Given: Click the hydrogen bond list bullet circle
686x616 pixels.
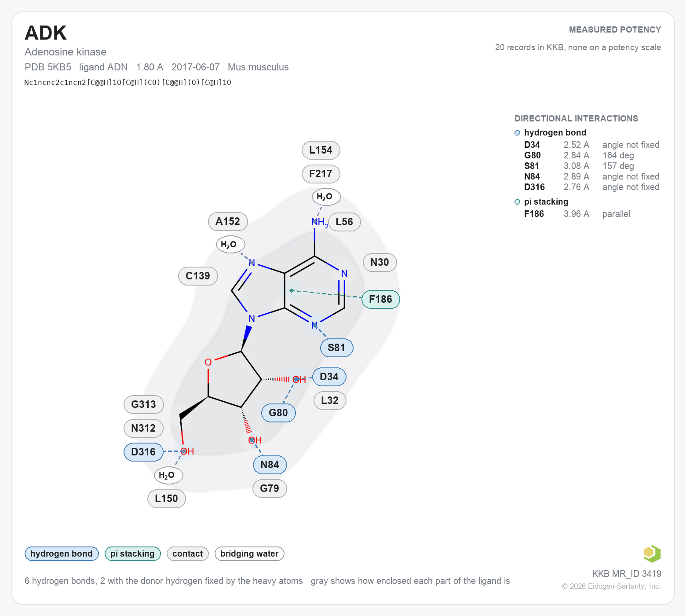Looking at the screenshot, I should [518, 133].
